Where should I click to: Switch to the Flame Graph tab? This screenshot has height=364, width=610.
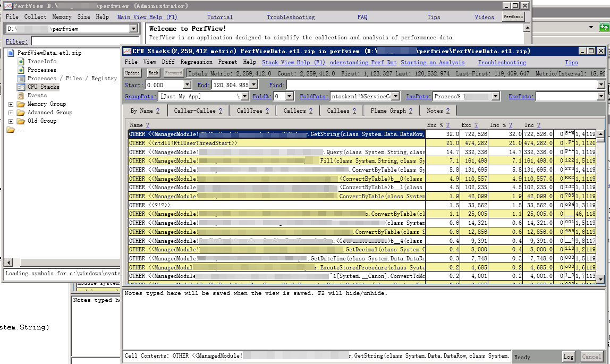click(x=392, y=111)
